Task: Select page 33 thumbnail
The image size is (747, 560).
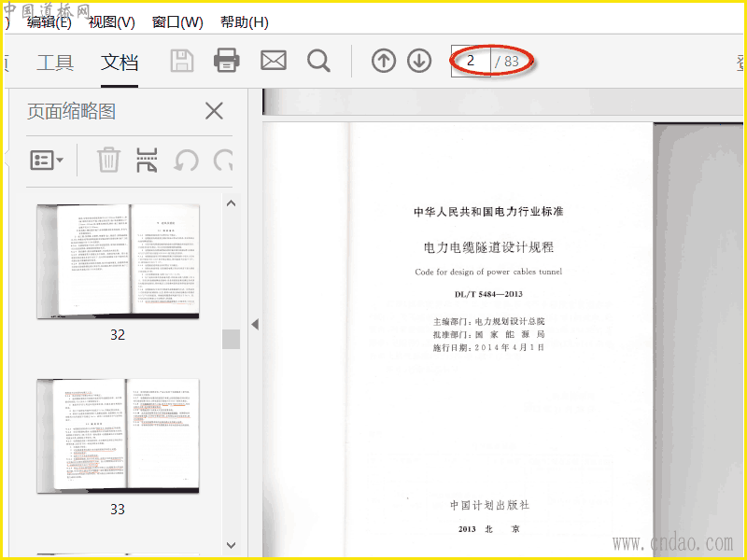Action: click(119, 436)
